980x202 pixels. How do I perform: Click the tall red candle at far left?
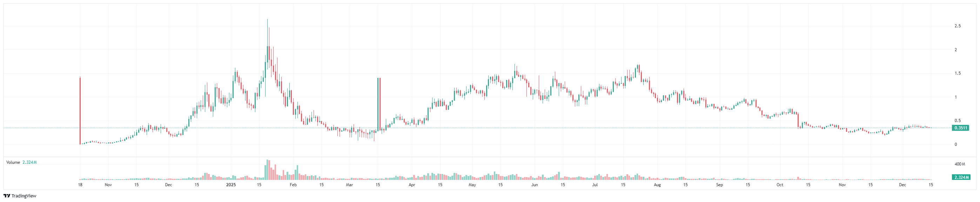click(x=80, y=110)
